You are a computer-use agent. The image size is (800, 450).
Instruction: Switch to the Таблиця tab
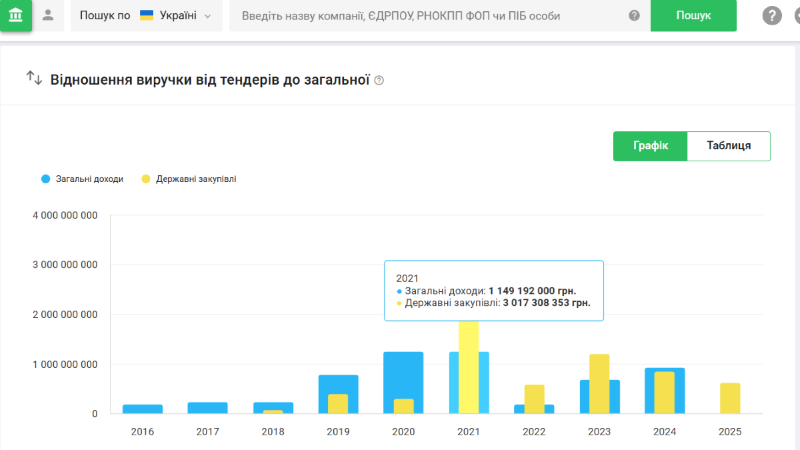729,146
